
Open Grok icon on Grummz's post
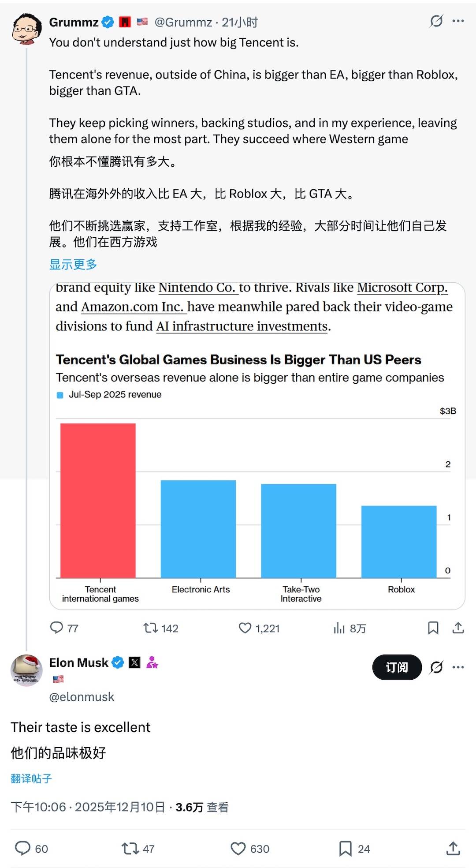(436, 21)
